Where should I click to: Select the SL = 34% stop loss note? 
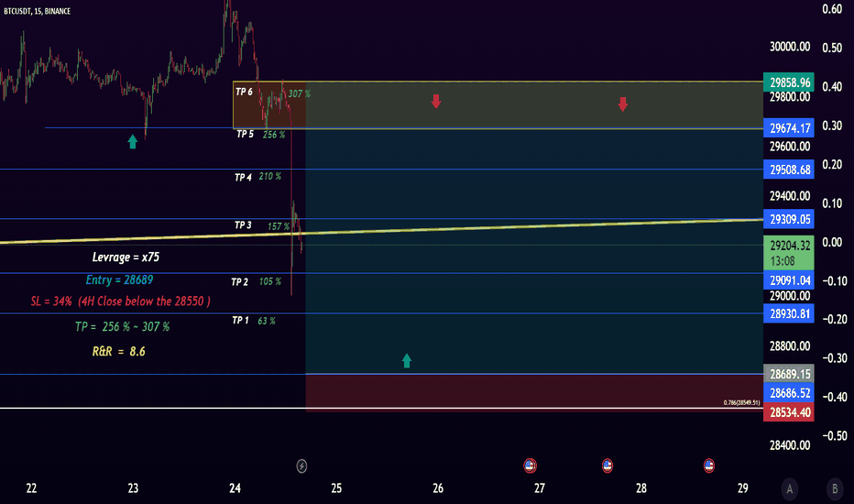pos(120,301)
